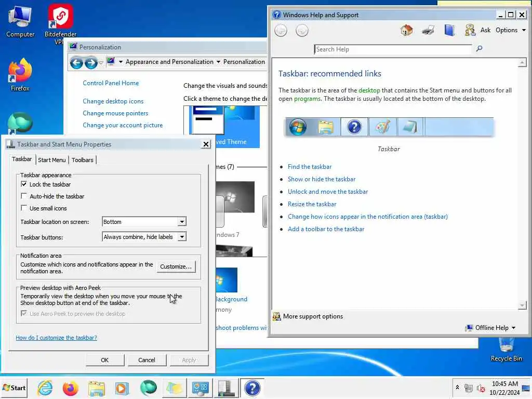The height and width of the screenshot is (399, 532).
Task: Toggle Use Aero Peek checkbox
Action: pos(24,313)
